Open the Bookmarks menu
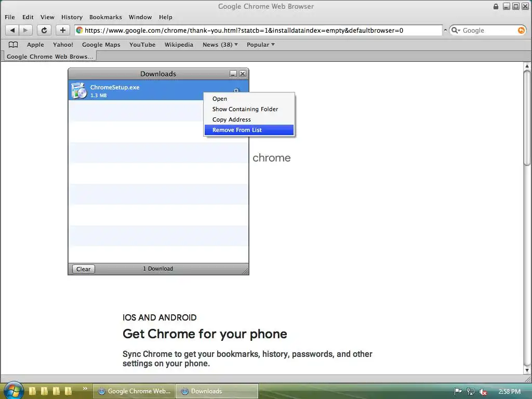The image size is (532, 399). 105,17
